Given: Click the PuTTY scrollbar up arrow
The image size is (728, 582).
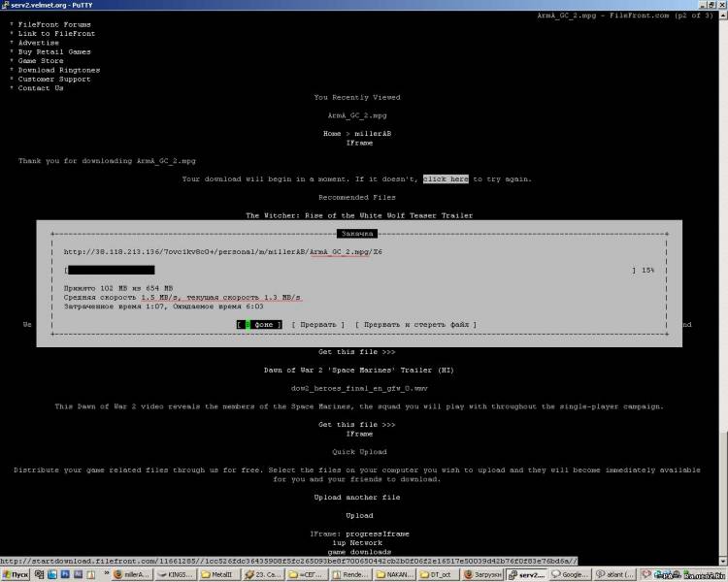Looking at the screenshot, I should (x=723, y=15).
